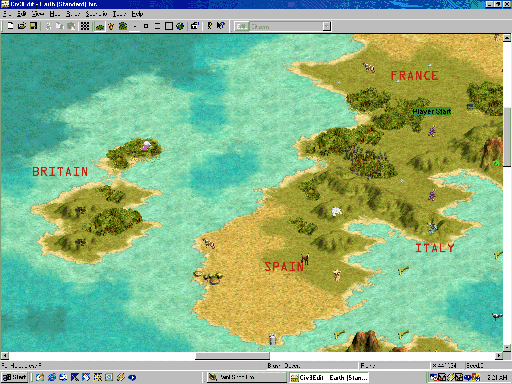Click the Player Start marker in France
The height and width of the screenshot is (384, 512).
(x=432, y=111)
